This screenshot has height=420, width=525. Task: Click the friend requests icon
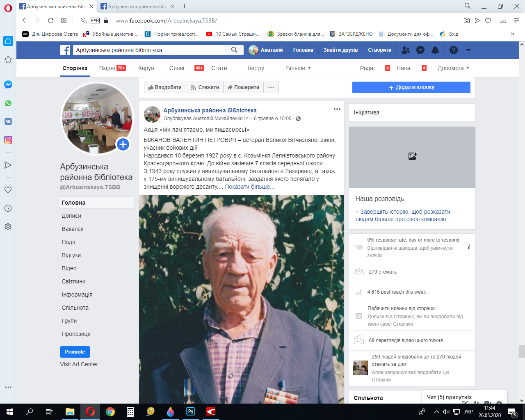[x=406, y=50]
